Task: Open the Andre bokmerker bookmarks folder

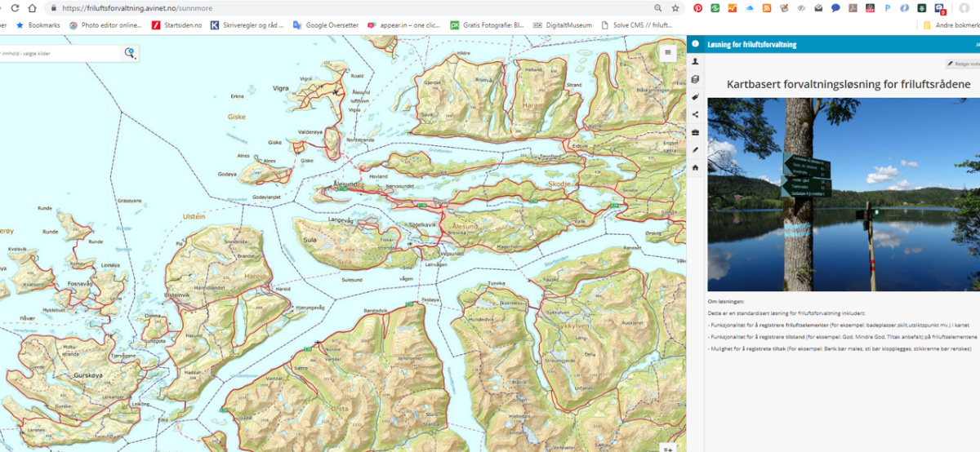Action: (x=950, y=25)
